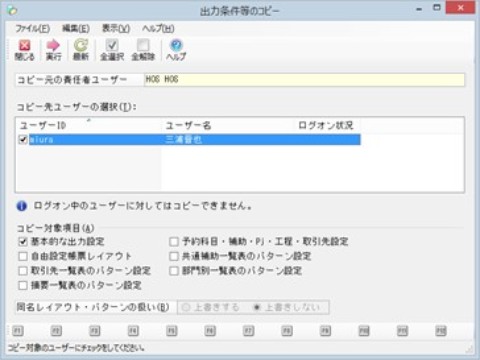Screen dimensions: 480x360
Task: Open the ファイル(F) menu
Action: (x=33, y=29)
